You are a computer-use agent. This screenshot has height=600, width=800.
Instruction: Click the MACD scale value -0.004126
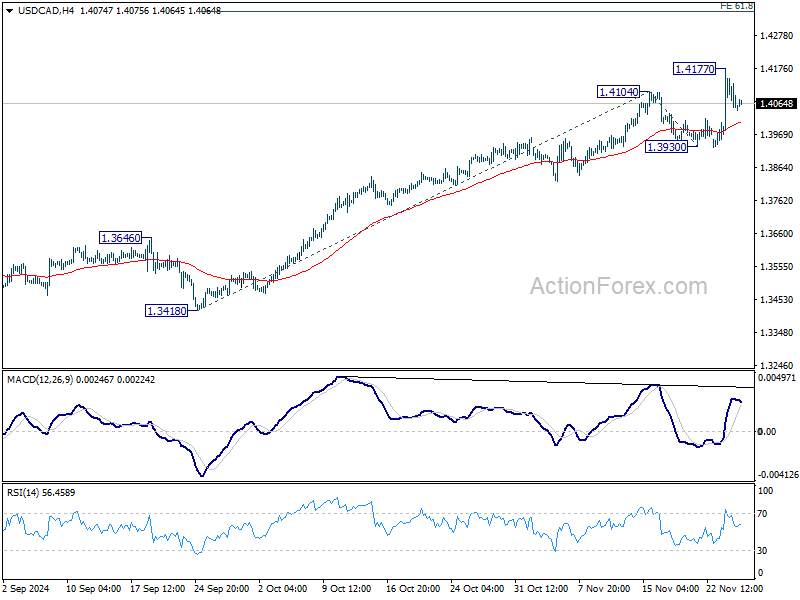(x=778, y=474)
